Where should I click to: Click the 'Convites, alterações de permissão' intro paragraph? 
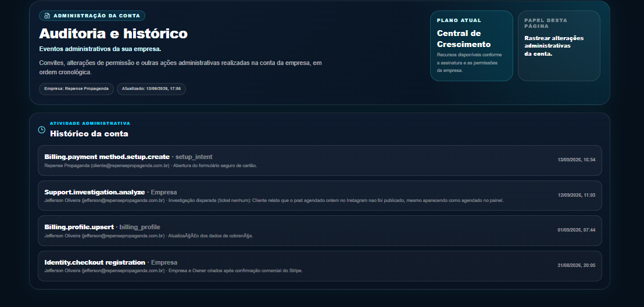tap(180, 68)
